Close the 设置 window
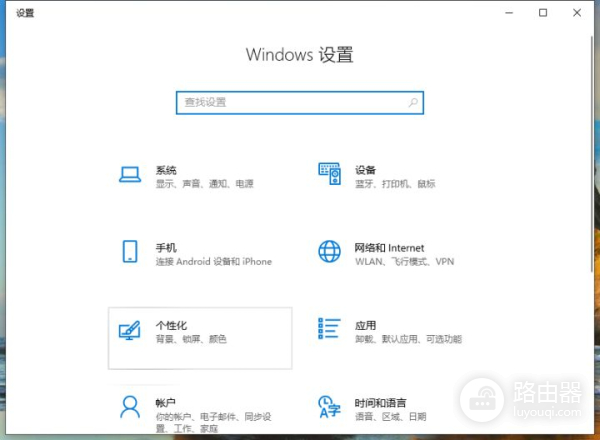Image resolution: width=600 pixels, height=440 pixels. point(577,13)
